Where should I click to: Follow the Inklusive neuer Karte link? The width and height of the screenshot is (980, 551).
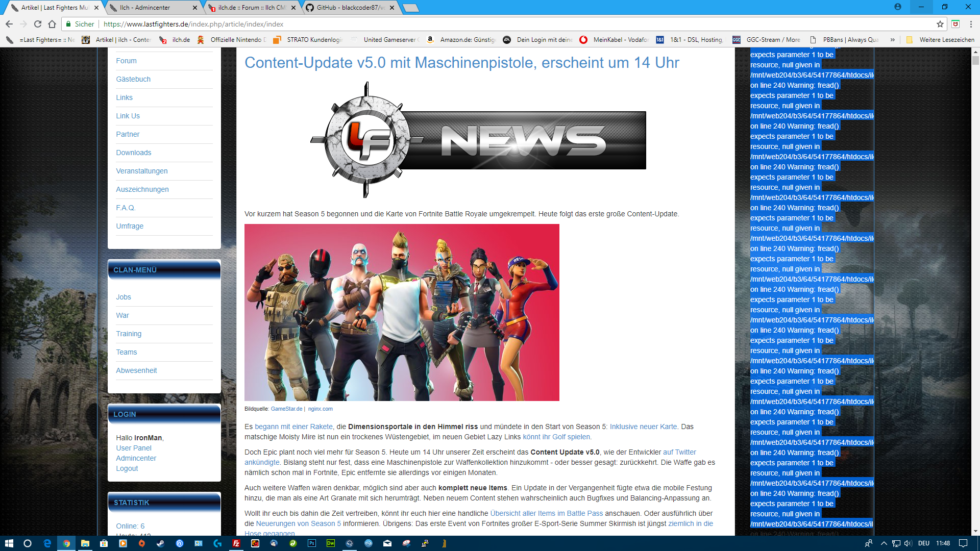click(643, 427)
